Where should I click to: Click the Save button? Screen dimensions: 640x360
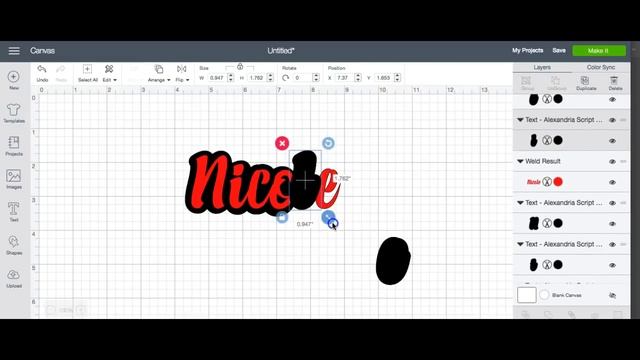[x=559, y=51]
